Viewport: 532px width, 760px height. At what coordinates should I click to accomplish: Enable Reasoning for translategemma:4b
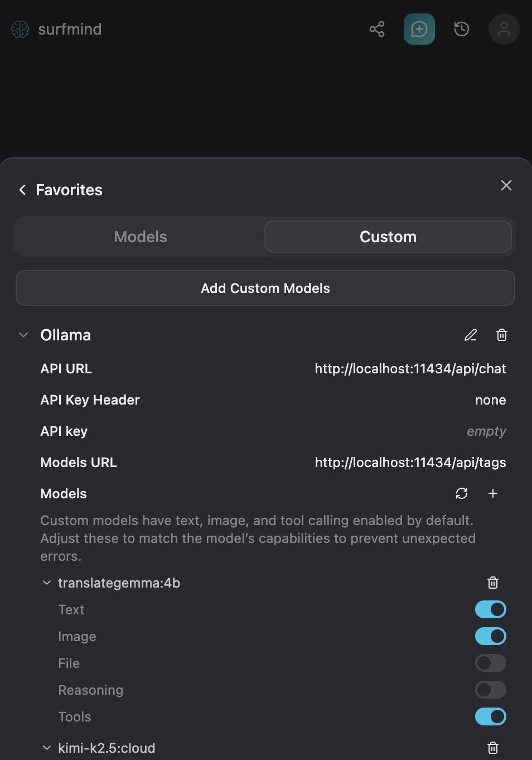pyautogui.click(x=490, y=690)
